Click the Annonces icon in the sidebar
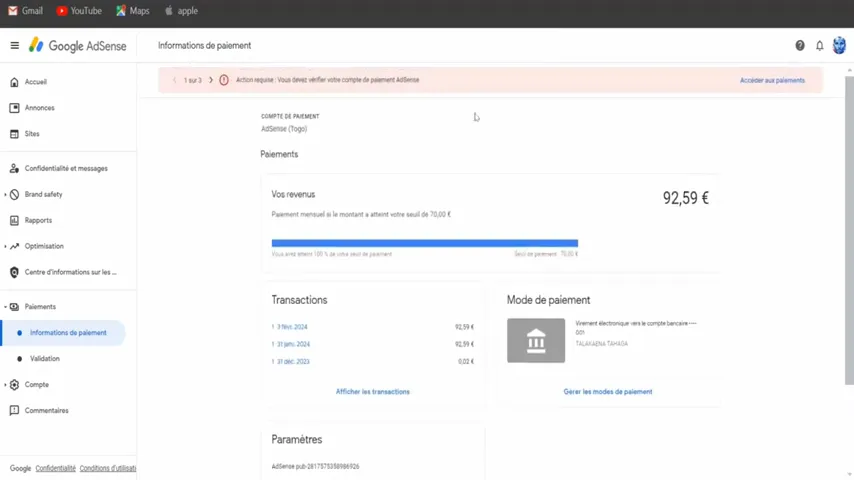The height and width of the screenshot is (480, 854). click(x=14, y=108)
